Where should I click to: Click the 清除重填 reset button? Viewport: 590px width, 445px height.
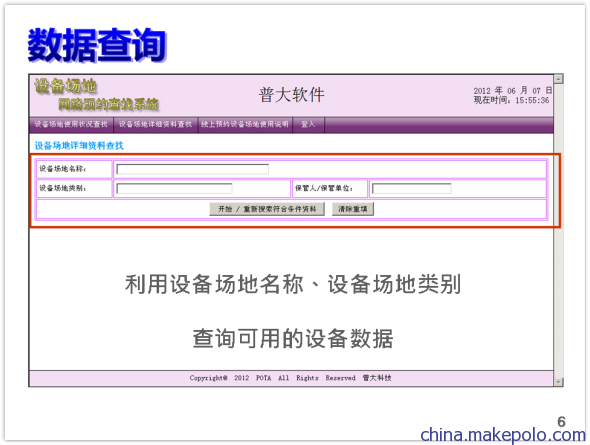(353, 209)
